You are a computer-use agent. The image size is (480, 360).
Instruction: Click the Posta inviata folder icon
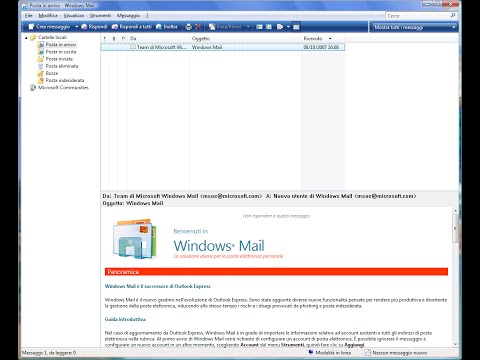pyautogui.click(x=41, y=59)
